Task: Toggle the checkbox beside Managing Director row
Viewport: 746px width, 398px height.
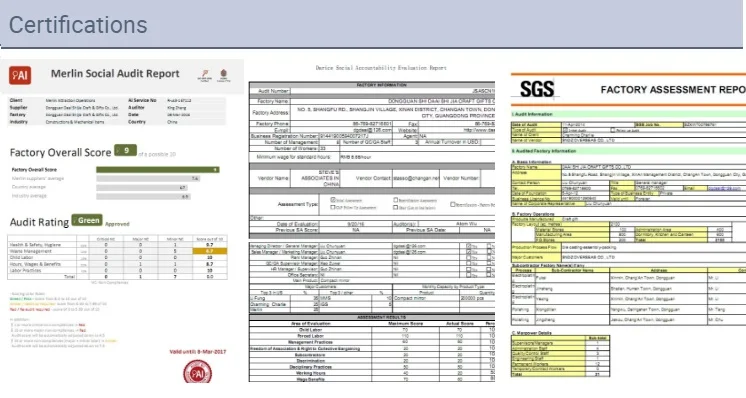Action: [x=469, y=246]
